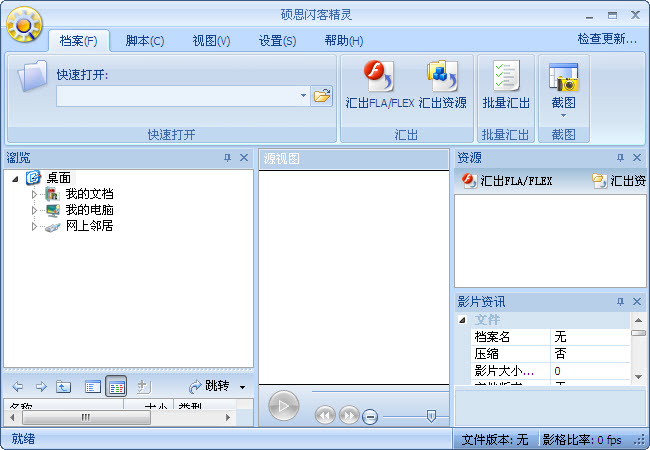Click the 检查更新... link
The image size is (650, 450).
click(607, 39)
